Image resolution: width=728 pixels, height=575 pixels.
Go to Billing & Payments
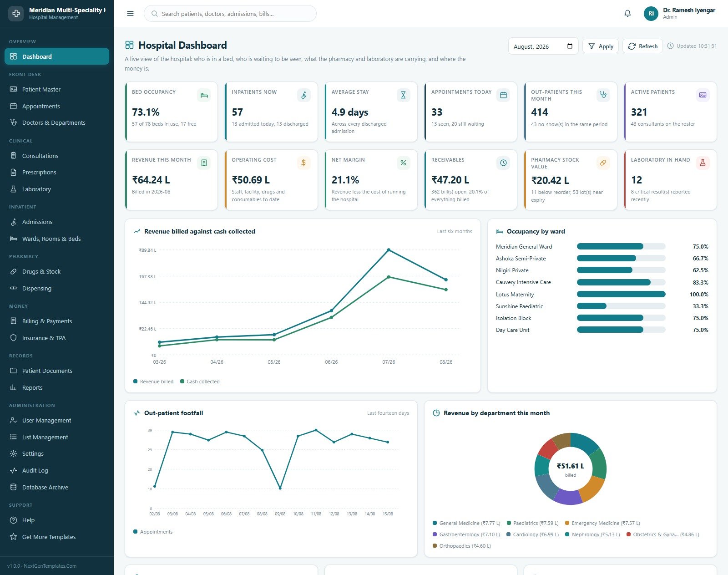(57, 321)
